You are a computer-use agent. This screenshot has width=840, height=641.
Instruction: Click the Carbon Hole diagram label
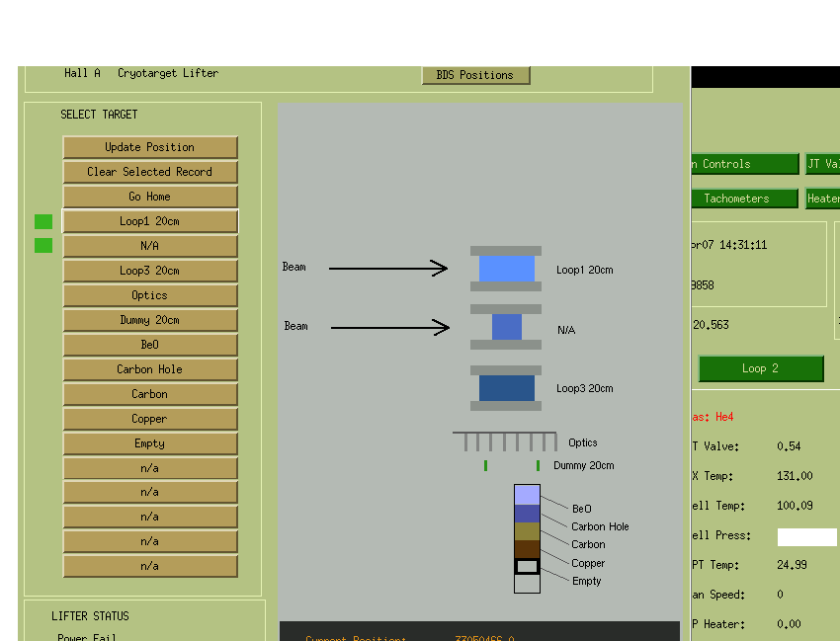click(600, 526)
